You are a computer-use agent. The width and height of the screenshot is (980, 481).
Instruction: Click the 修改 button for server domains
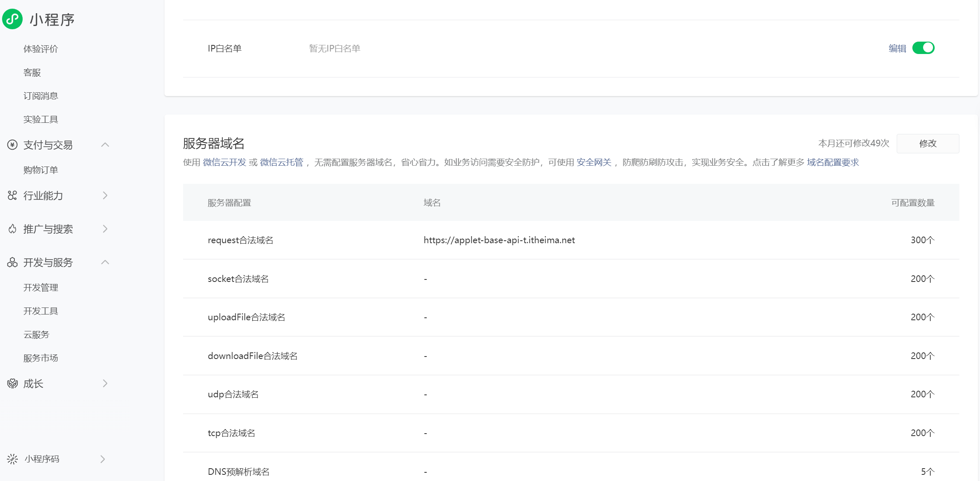pyautogui.click(x=928, y=143)
